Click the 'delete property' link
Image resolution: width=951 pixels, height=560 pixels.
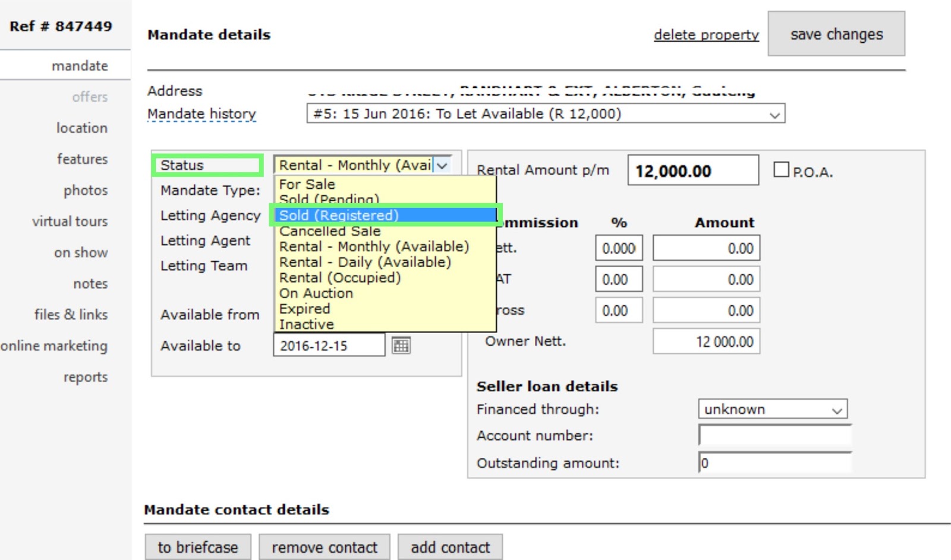point(706,35)
